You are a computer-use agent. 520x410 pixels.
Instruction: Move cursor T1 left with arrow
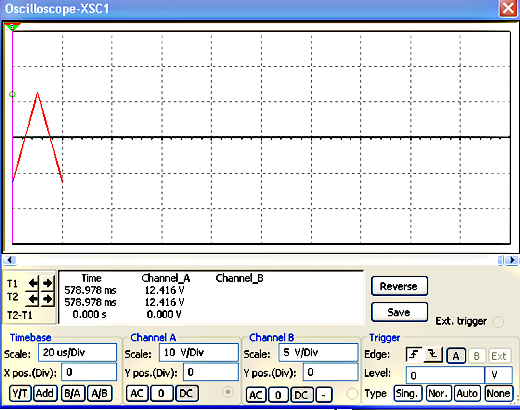point(33,283)
